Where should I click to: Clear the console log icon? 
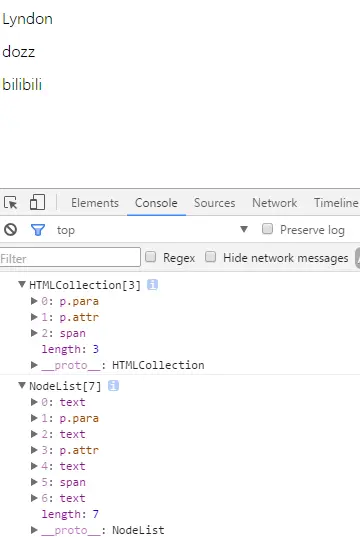(x=11, y=229)
